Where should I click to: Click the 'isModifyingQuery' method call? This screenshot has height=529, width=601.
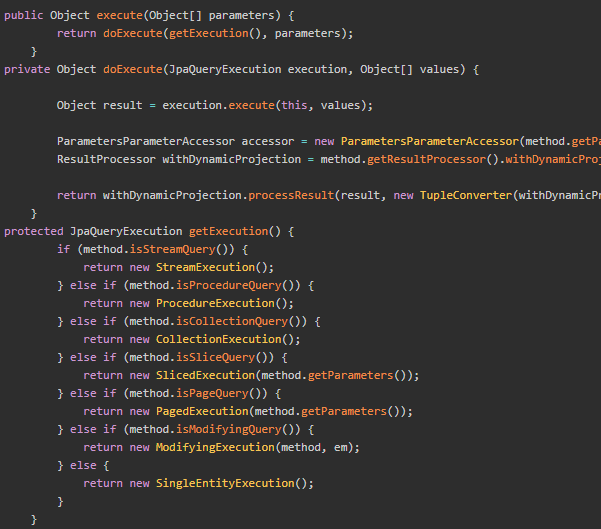pos(228,430)
